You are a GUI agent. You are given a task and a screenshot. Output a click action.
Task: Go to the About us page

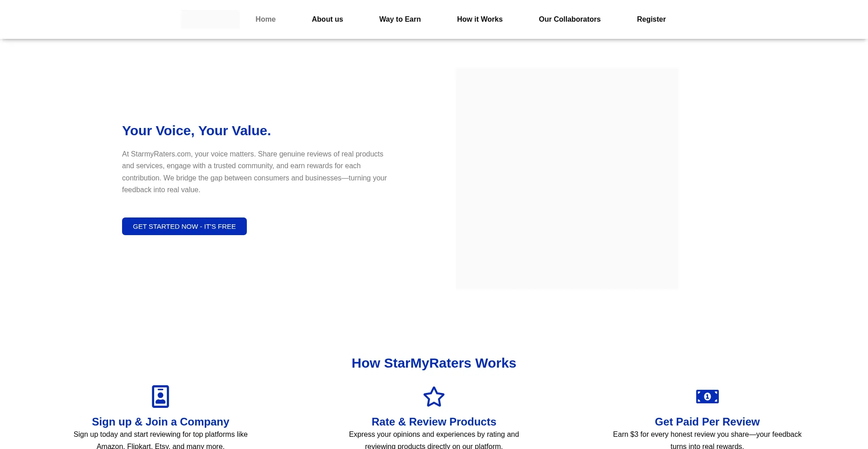(327, 19)
